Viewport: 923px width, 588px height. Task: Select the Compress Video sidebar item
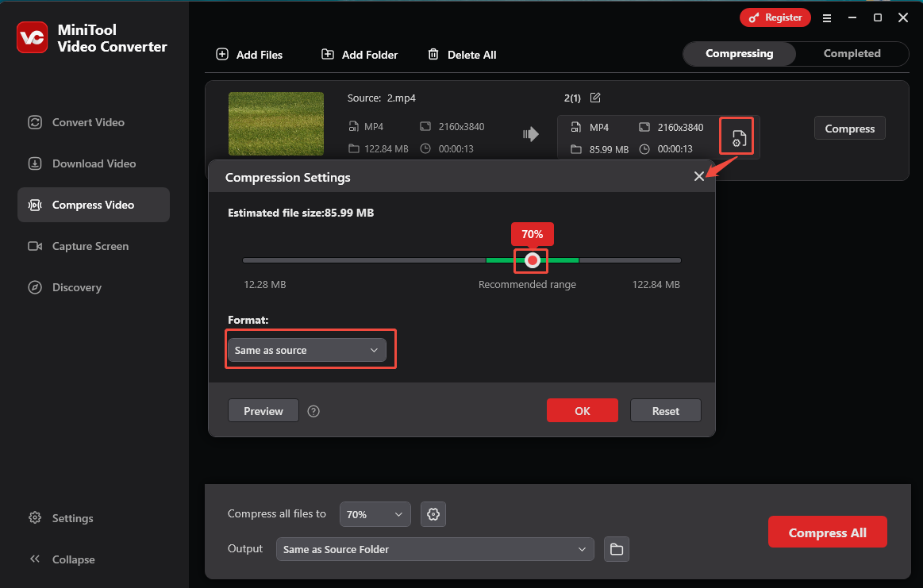pos(94,205)
